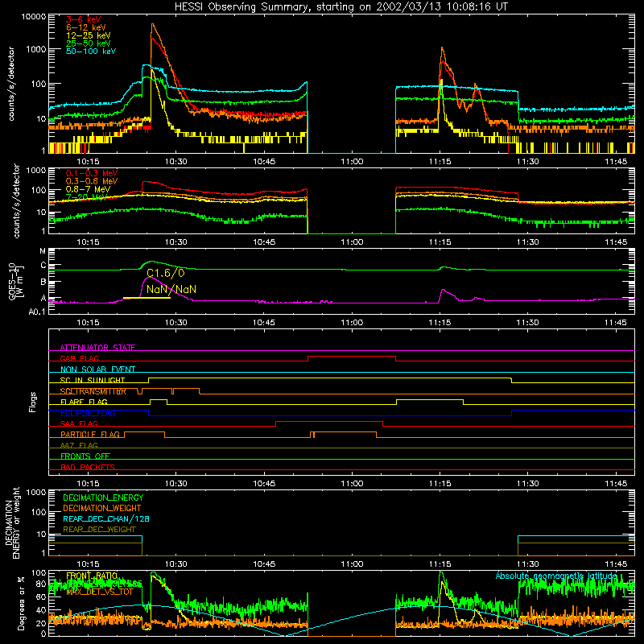Click the FRONT_RATIO legend label
This screenshot has height=644, width=644.
(x=92, y=576)
